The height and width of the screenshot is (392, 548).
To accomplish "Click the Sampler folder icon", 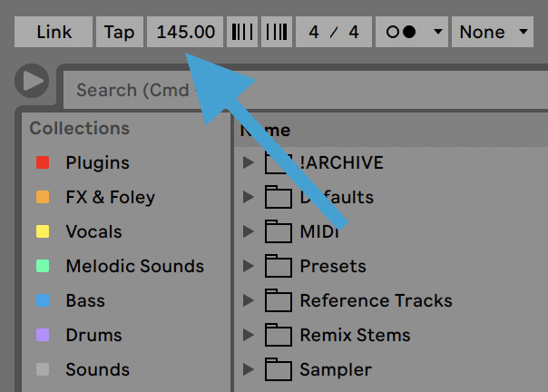I will 279,369.
